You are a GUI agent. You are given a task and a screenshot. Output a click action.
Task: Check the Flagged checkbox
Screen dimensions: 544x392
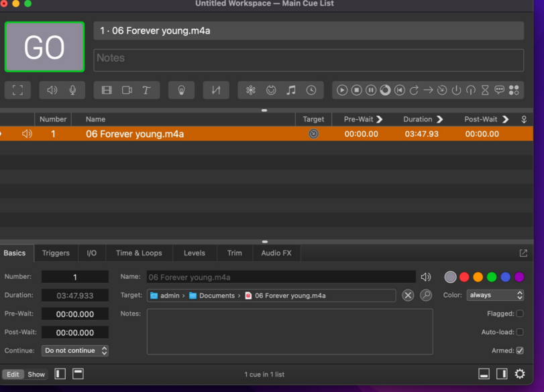point(520,314)
